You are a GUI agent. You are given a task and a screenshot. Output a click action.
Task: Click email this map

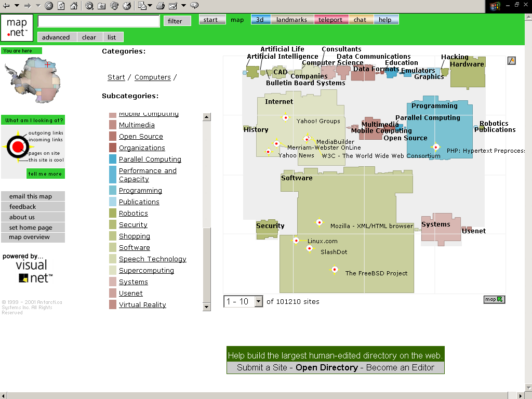point(33,196)
